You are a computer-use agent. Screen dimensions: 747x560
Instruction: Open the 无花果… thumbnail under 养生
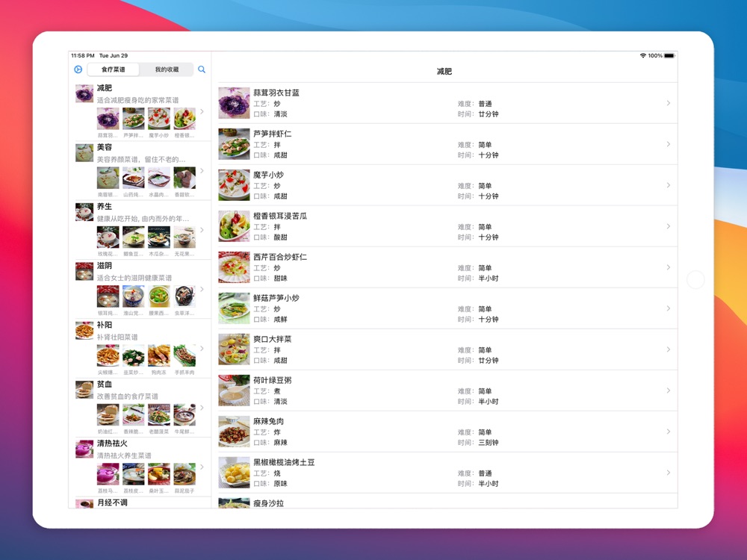click(x=185, y=237)
